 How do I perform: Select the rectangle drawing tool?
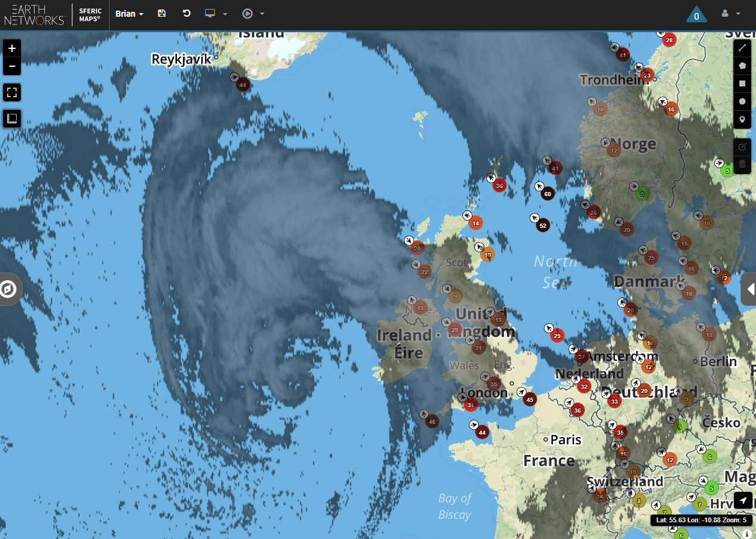click(742, 83)
